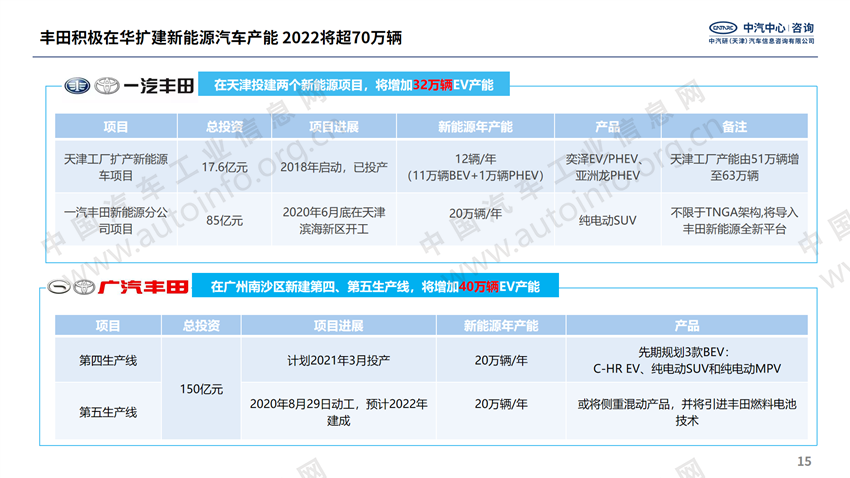Click the 2020年6月底在天津滨海新区开工 cell
Screen dimensions: 850x478
click(x=334, y=220)
